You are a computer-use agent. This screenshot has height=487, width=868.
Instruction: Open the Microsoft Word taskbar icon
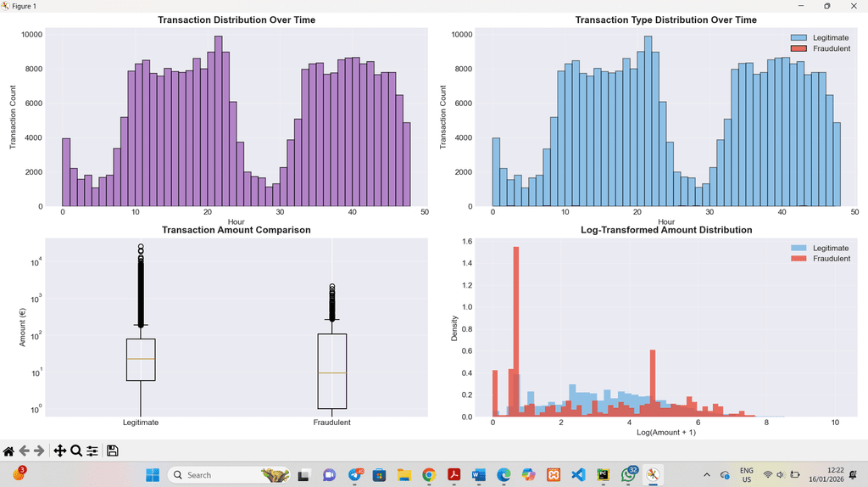(x=478, y=475)
